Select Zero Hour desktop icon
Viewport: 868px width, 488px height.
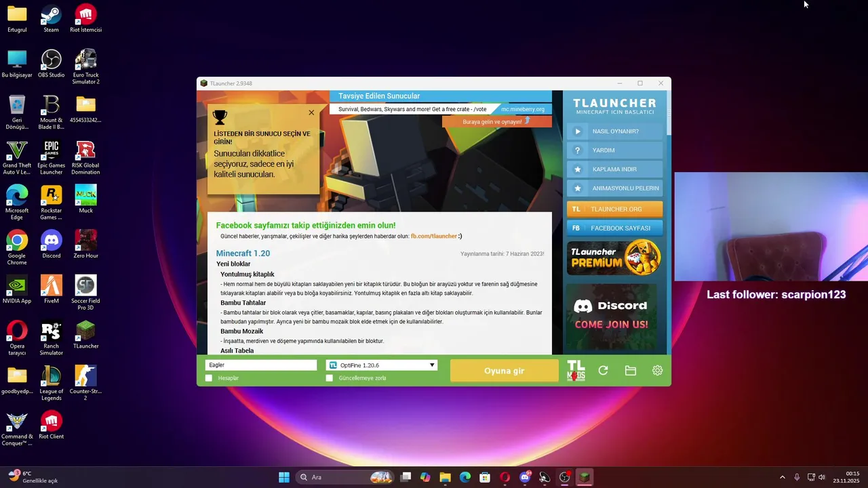point(85,245)
